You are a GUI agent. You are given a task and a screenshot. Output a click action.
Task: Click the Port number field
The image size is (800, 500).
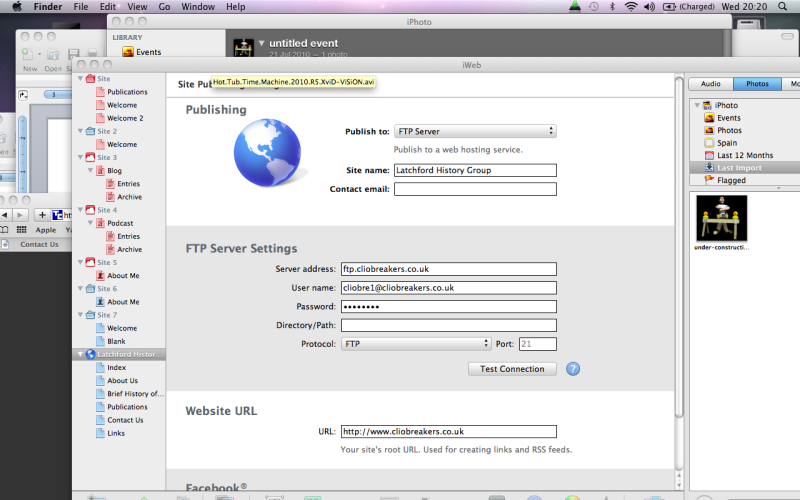[538, 344]
